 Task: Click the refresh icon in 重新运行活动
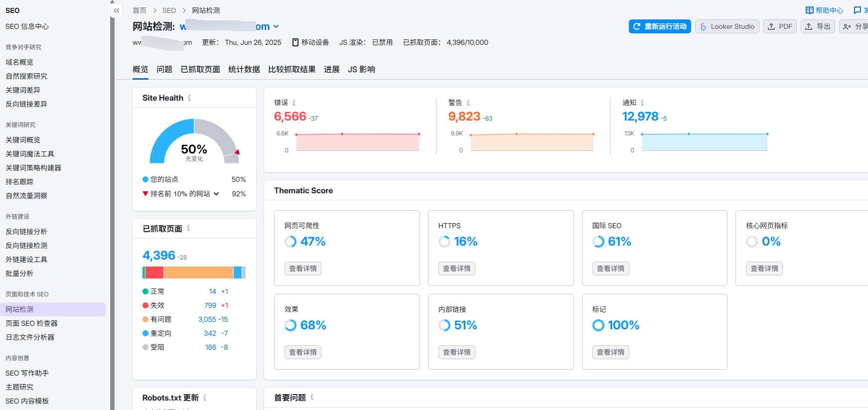pos(637,26)
